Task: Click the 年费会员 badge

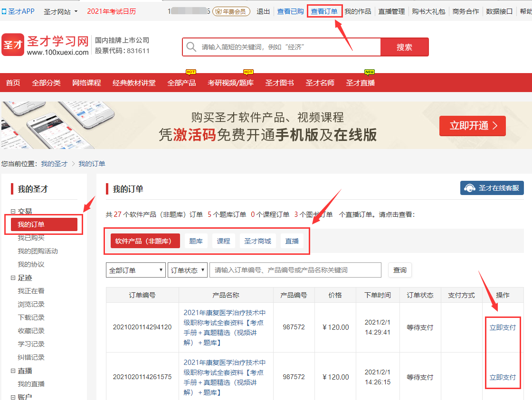Action: 231,11
